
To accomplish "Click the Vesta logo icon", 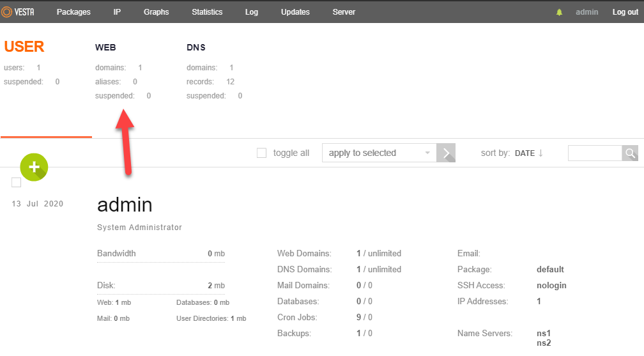I will click(x=8, y=12).
